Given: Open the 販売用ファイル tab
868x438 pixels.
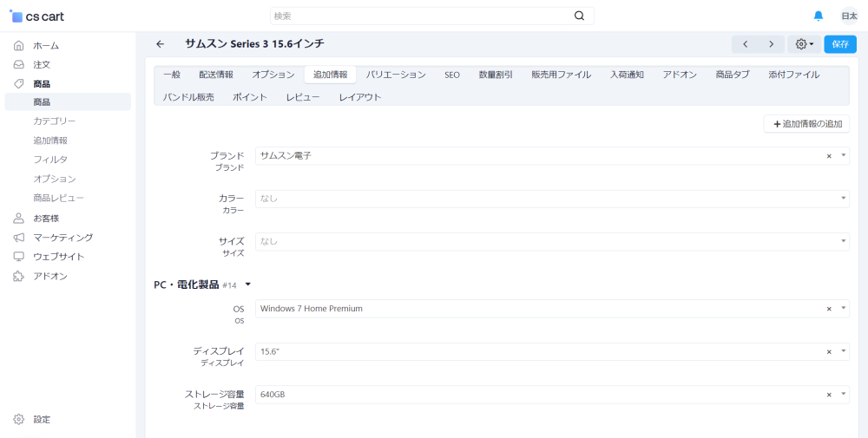Looking at the screenshot, I should [561, 75].
